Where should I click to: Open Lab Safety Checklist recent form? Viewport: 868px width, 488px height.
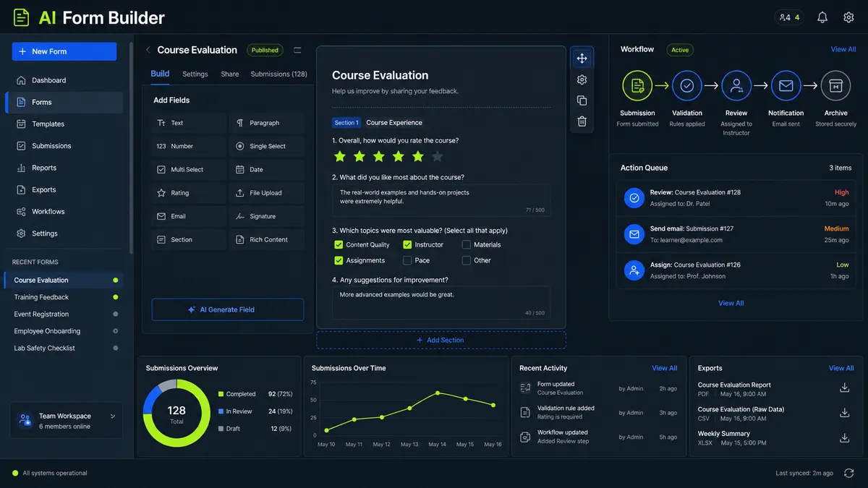pyautogui.click(x=64, y=348)
